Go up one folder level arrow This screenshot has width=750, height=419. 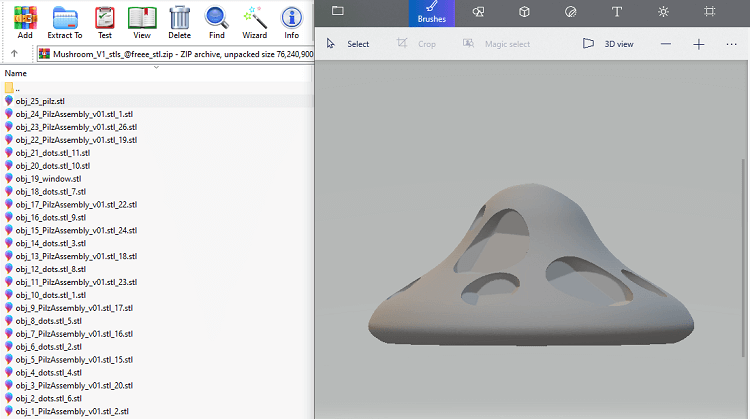point(13,54)
